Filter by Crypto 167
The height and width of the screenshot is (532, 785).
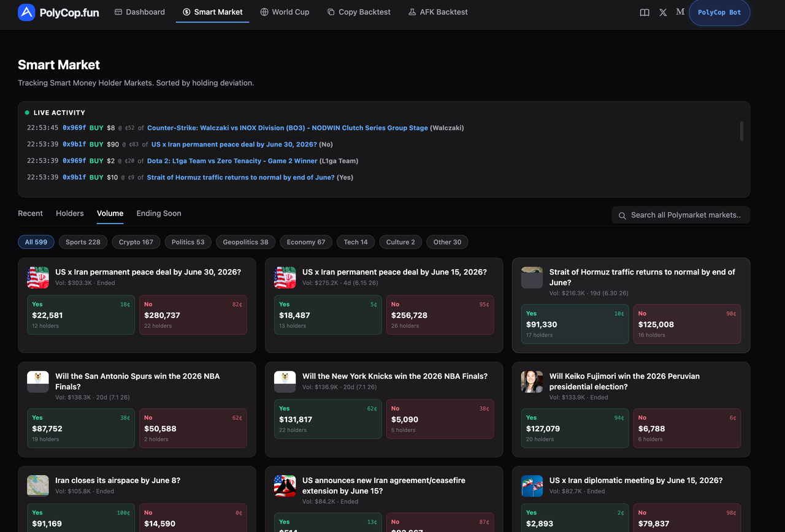[136, 242]
